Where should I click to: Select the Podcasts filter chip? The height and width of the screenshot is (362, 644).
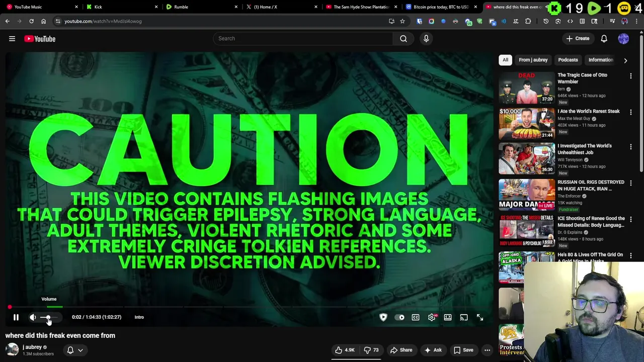point(568,60)
